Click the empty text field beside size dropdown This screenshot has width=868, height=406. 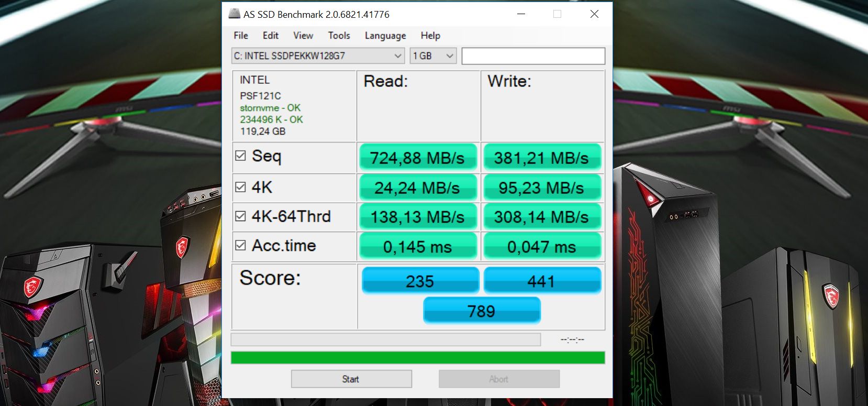tap(533, 56)
